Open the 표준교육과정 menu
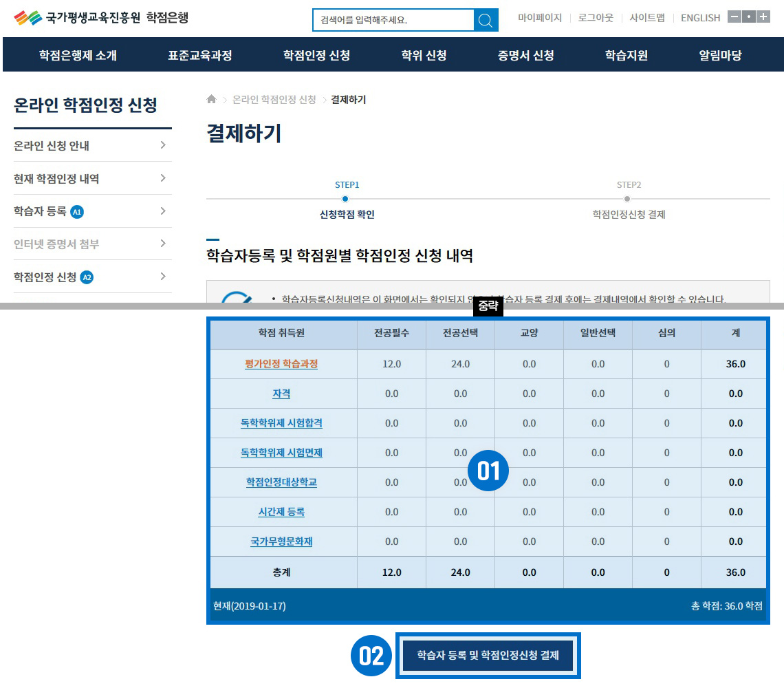The height and width of the screenshot is (688, 784). [200, 56]
